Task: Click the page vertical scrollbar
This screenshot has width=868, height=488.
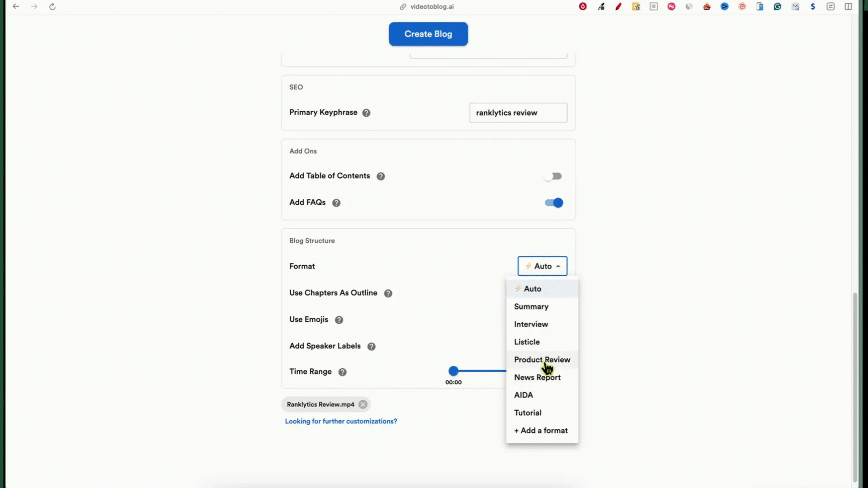Action: pyautogui.click(x=855, y=387)
